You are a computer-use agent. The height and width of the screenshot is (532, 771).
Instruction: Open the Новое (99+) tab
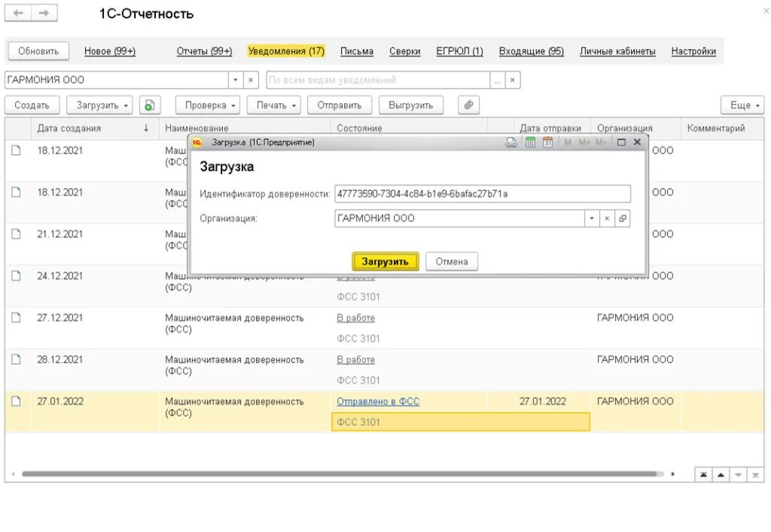pos(110,51)
